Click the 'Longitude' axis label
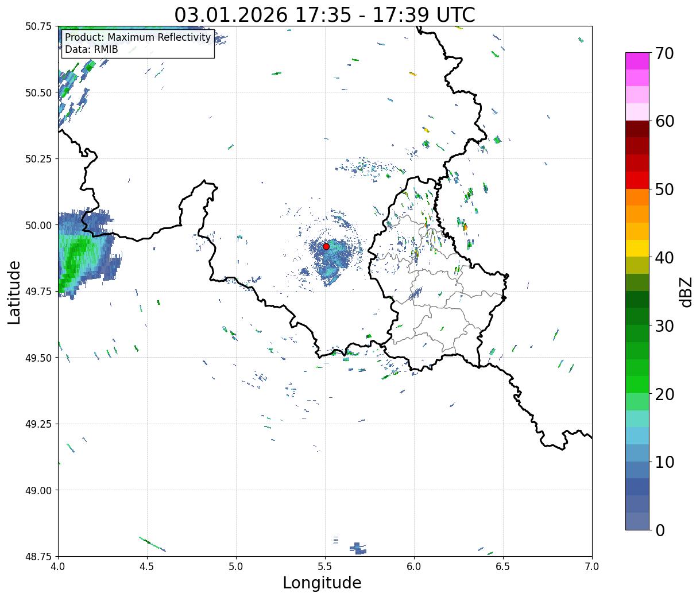Screen dimensions: 700x597 pos(322,583)
